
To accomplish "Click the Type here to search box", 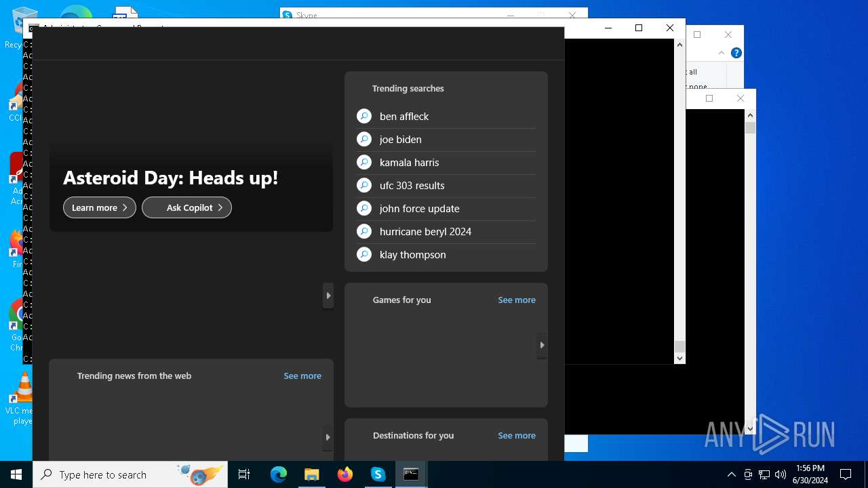I will (129, 474).
